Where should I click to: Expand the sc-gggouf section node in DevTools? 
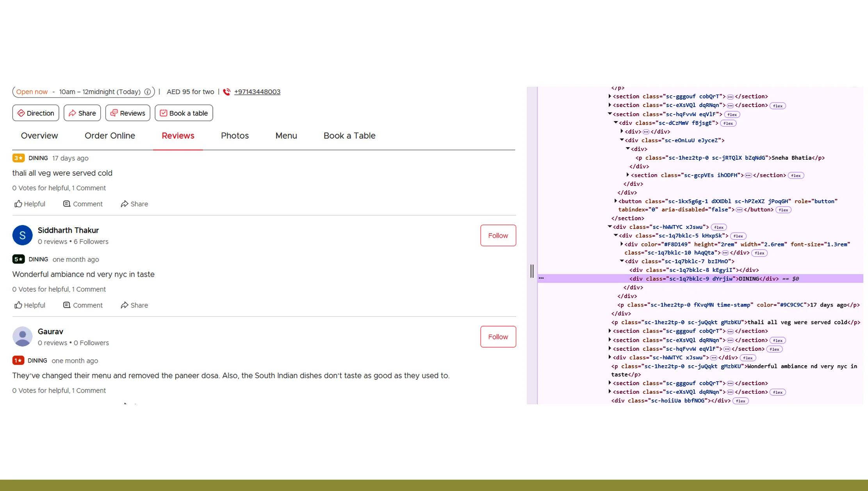(x=610, y=96)
